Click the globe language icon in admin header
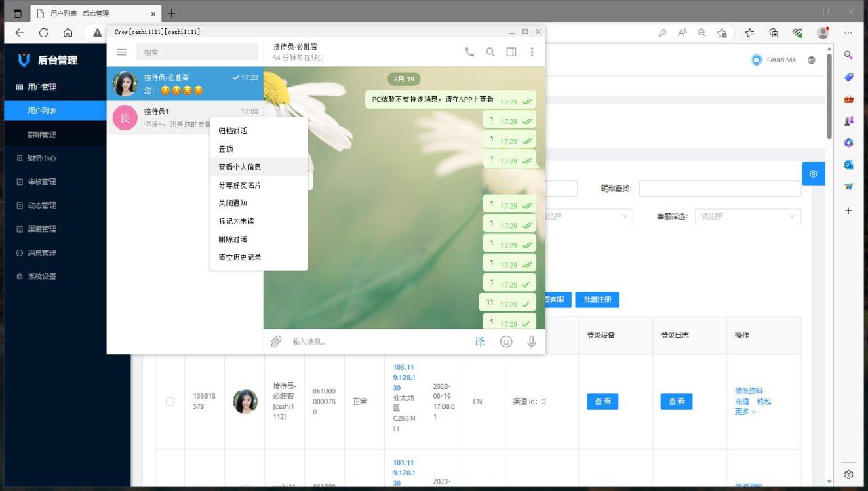This screenshot has height=491, width=868. click(x=812, y=60)
